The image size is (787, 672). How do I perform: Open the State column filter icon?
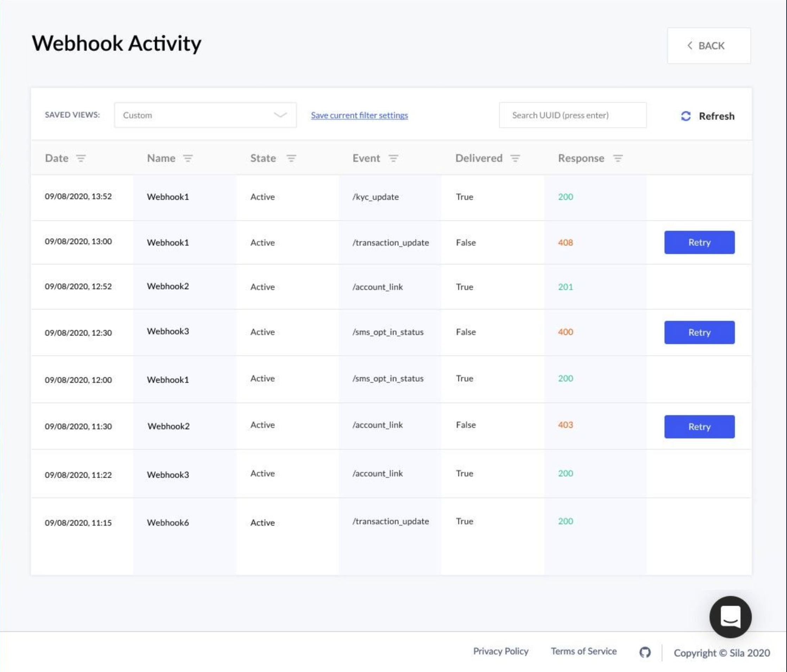(291, 158)
